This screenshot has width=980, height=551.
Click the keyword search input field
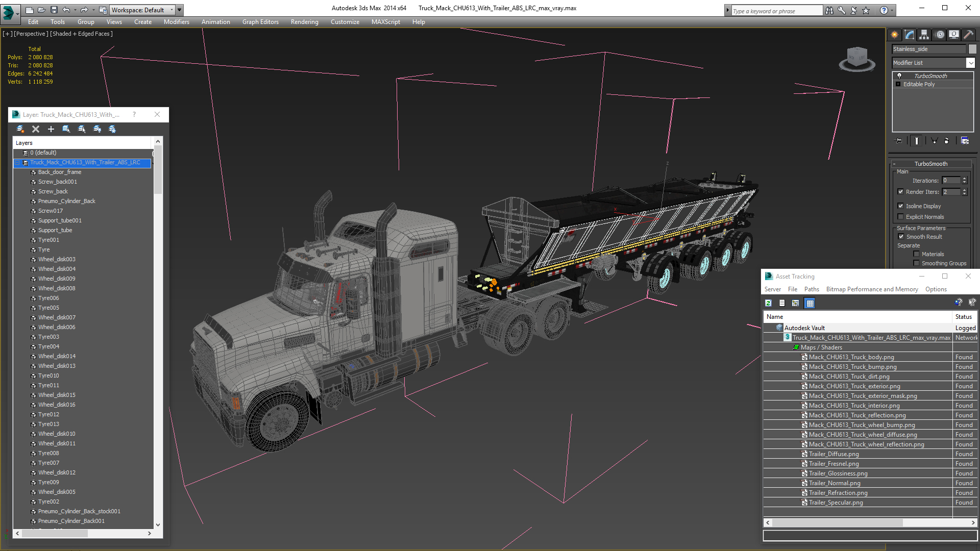(777, 11)
